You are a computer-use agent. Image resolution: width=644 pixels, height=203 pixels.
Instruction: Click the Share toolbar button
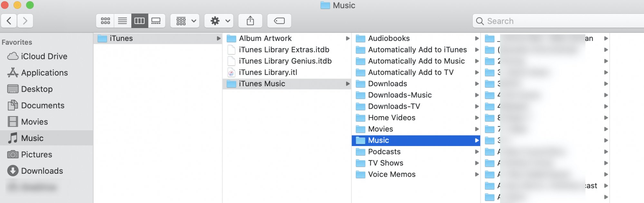tap(250, 21)
